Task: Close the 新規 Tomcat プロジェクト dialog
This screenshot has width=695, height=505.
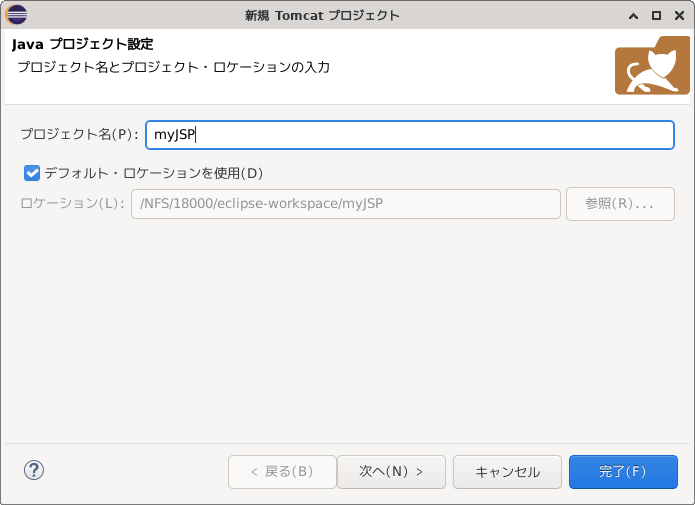Action: (679, 16)
